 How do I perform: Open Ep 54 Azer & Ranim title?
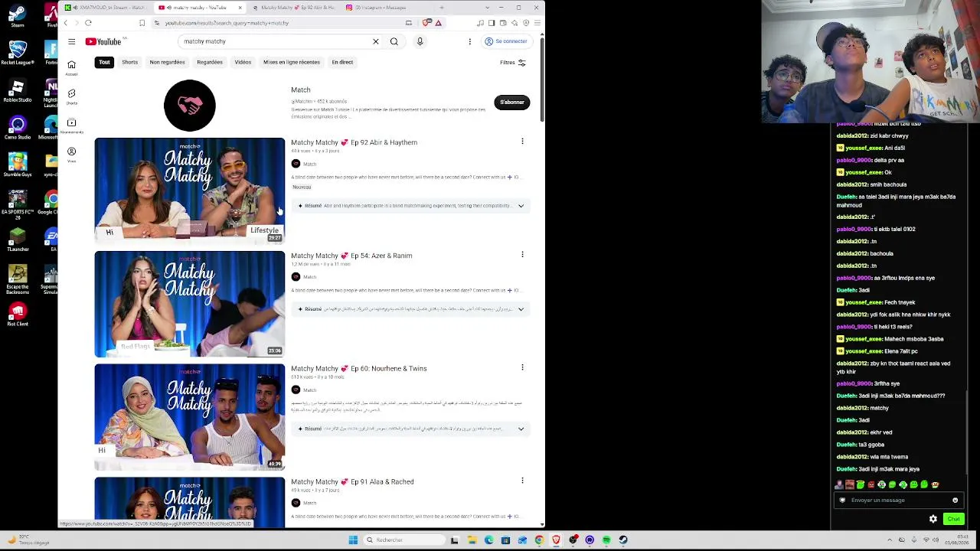pyautogui.click(x=351, y=256)
